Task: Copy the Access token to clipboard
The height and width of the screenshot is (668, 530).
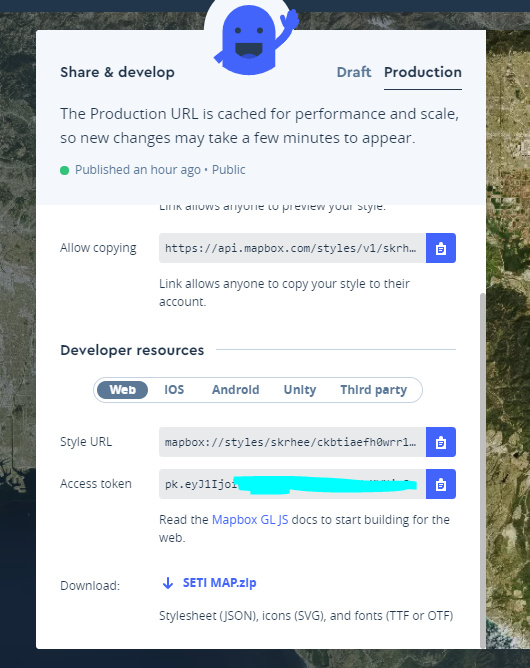Action: point(441,484)
